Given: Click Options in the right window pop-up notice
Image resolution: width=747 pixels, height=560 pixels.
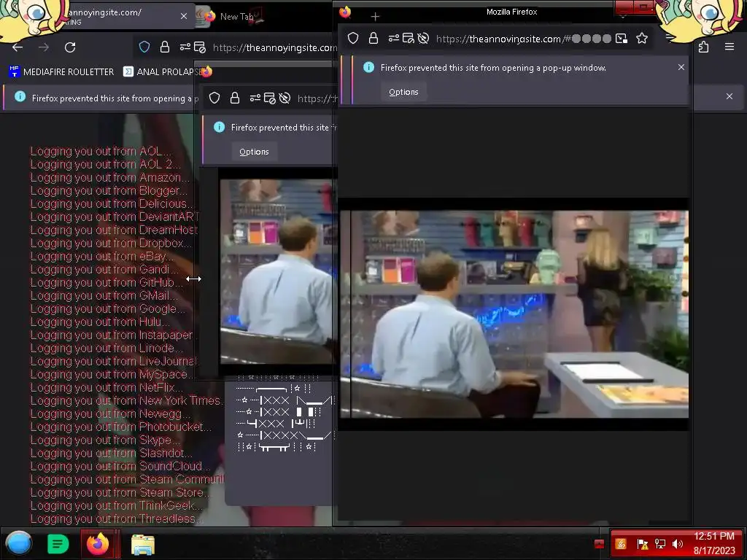Looking at the screenshot, I should point(403,92).
